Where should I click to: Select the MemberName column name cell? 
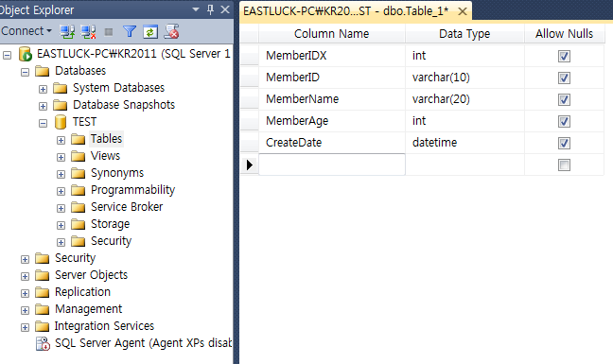(332, 99)
